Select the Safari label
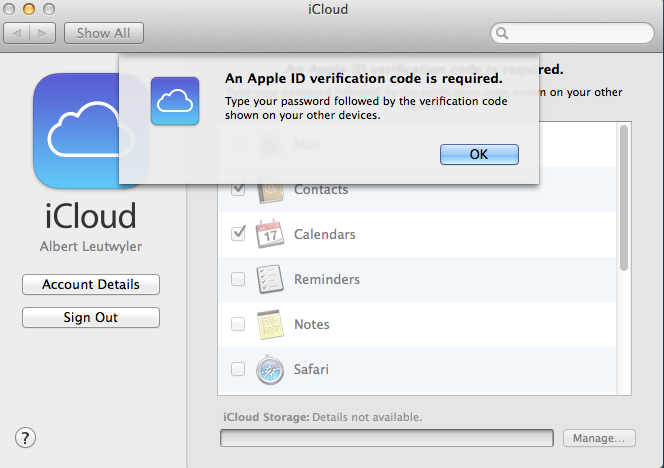 click(x=311, y=369)
